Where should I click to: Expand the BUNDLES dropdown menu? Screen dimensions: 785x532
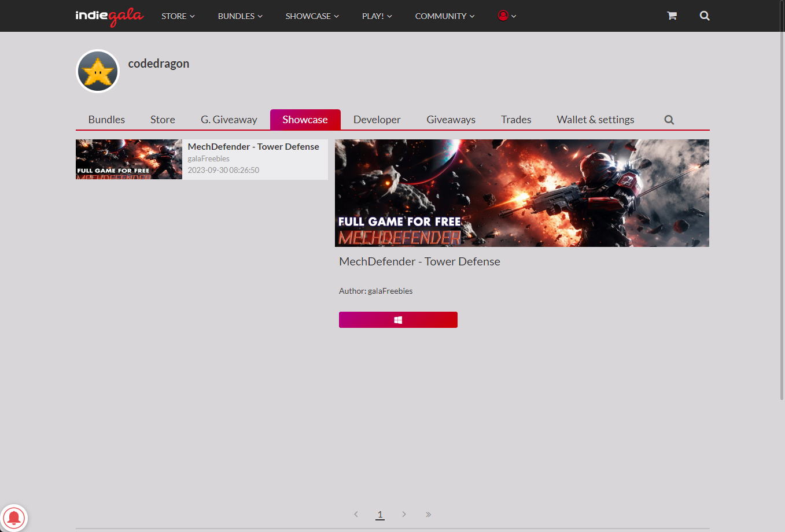click(240, 16)
